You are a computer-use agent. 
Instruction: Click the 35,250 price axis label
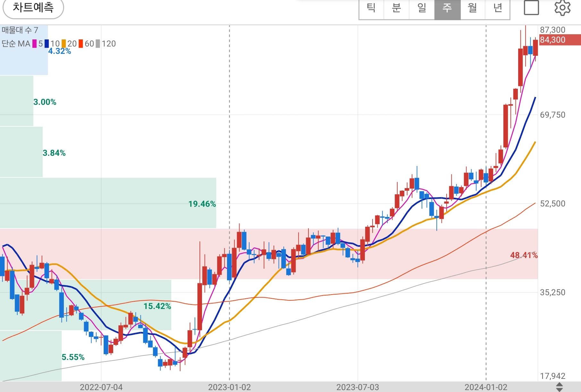click(552, 292)
